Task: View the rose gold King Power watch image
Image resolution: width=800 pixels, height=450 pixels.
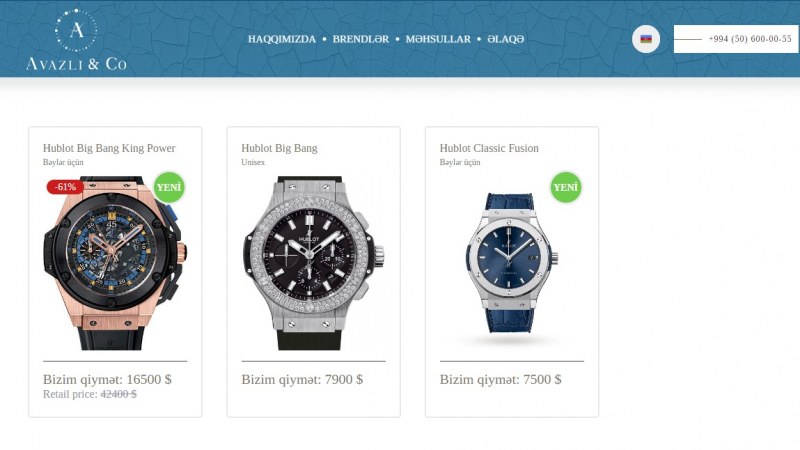Action: pyautogui.click(x=115, y=263)
